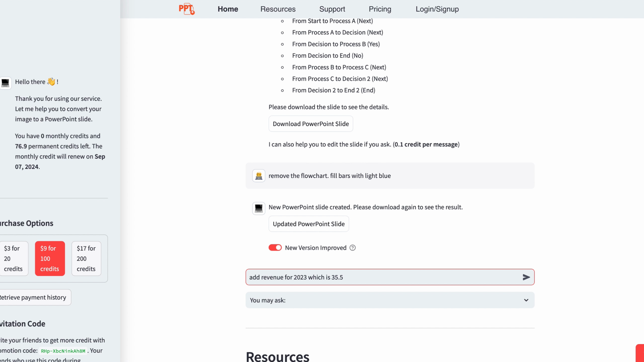The height and width of the screenshot is (362, 644).
Task: Click help icon beside New Version Improved
Action: point(352,248)
